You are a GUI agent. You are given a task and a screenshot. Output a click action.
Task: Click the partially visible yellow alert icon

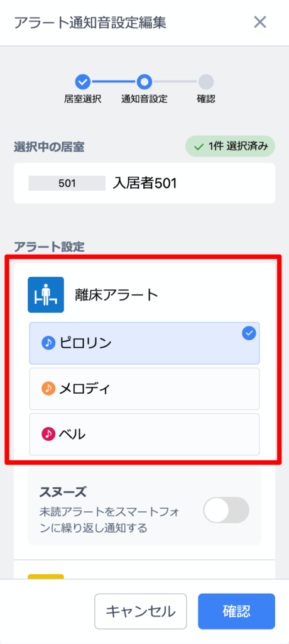pos(46,576)
